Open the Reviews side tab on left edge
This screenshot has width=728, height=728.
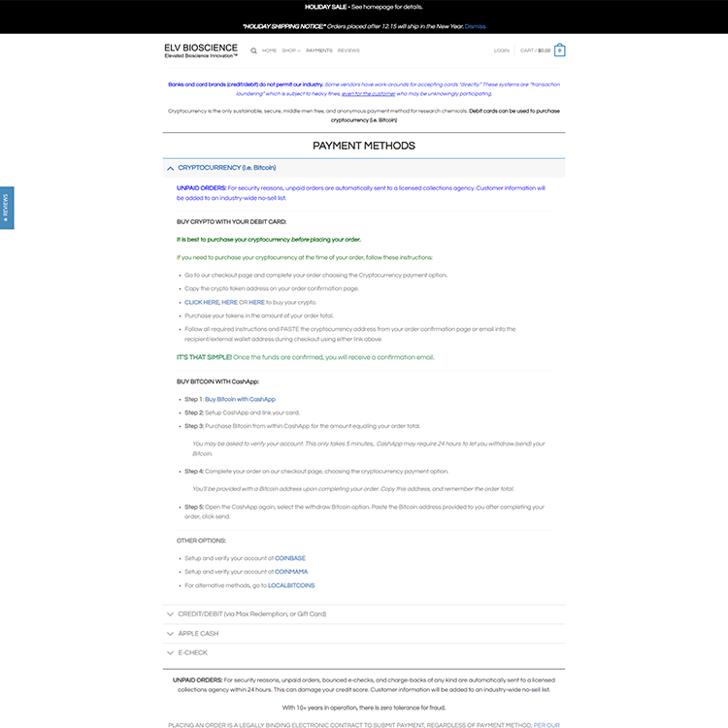click(x=6, y=208)
